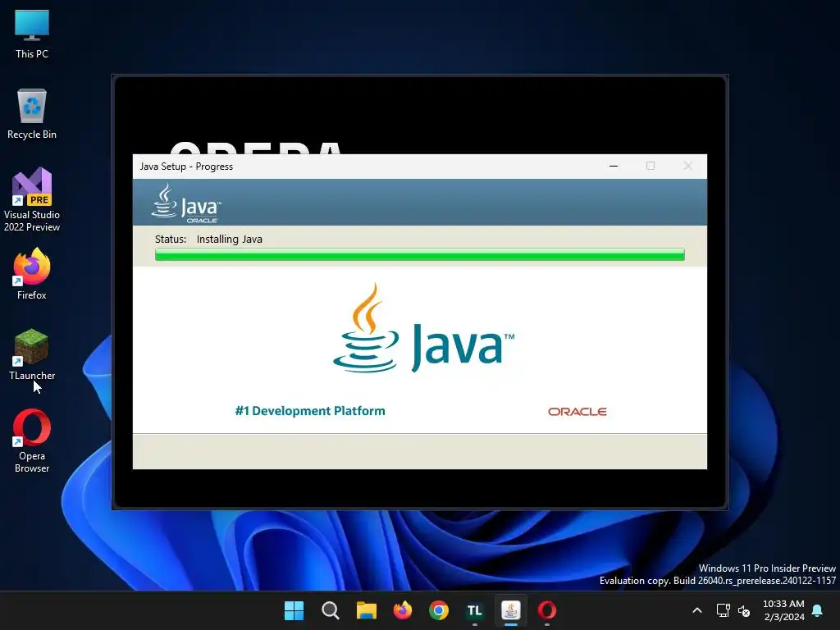The width and height of the screenshot is (840, 630).
Task: Launch Google Chrome from the taskbar
Action: point(439,610)
